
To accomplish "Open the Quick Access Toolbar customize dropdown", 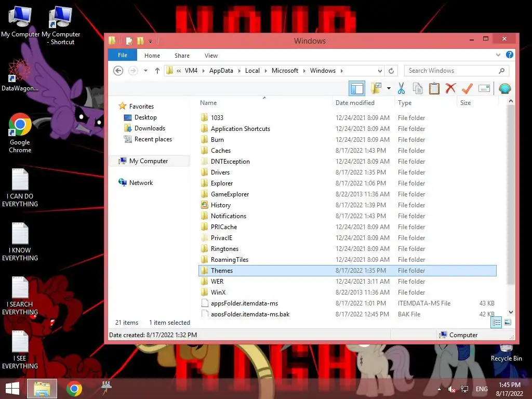I will pyautogui.click(x=150, y=42).
